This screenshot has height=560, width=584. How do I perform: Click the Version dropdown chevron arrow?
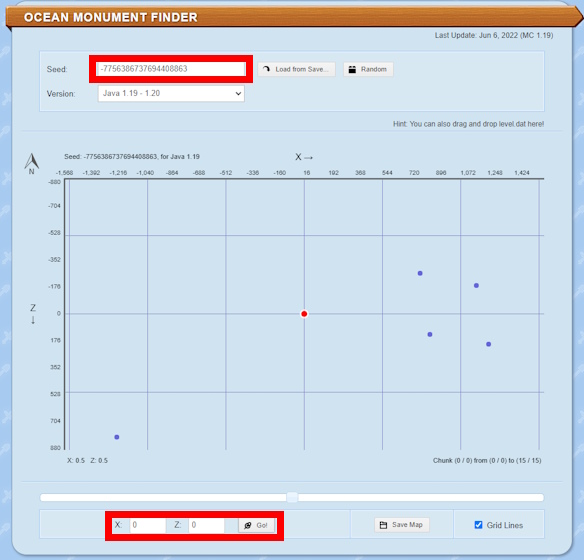coord(238,93)
